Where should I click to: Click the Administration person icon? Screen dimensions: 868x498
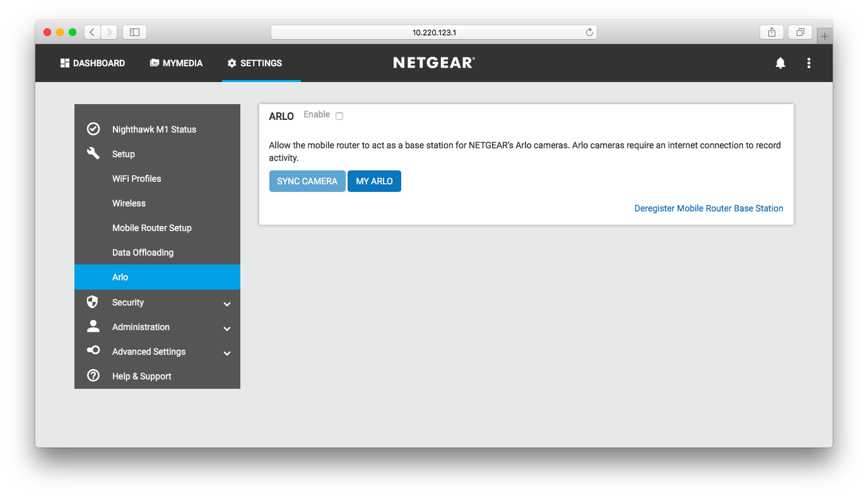[93, 326]
